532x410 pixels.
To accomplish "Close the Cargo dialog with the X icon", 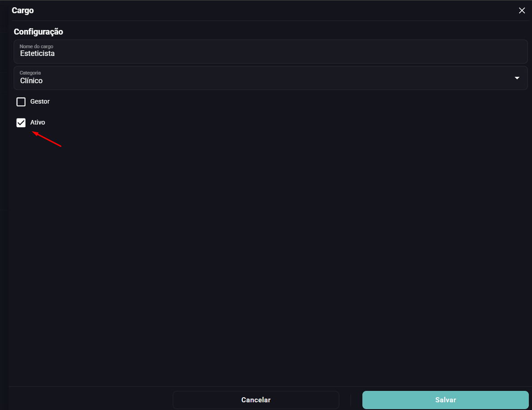I will (x=522, y=10).
